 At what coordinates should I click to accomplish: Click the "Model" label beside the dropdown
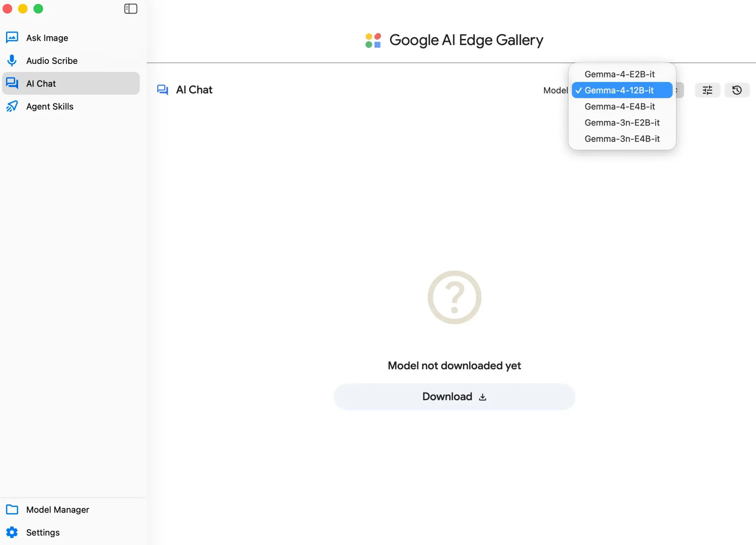[555, 90]
